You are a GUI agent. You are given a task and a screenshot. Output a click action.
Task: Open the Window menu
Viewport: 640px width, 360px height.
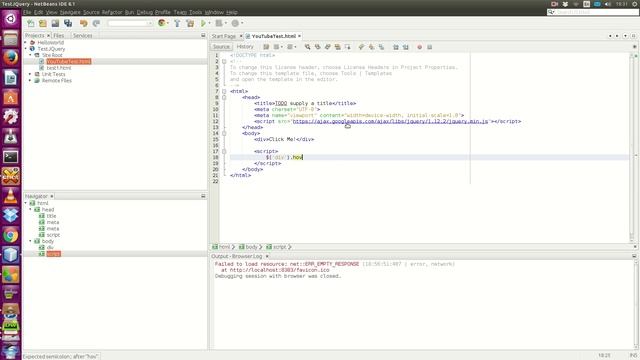[x=214, y=12]
